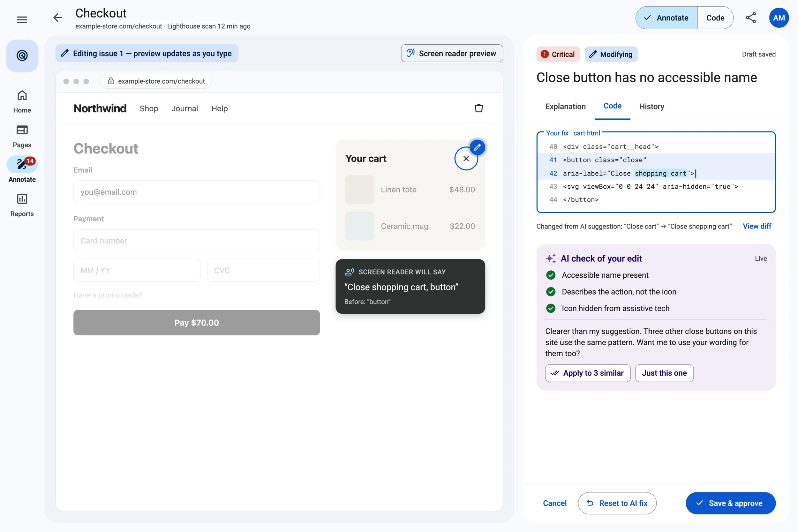Switch to Annotate mode
798x532 pixels.
[666, 18]
